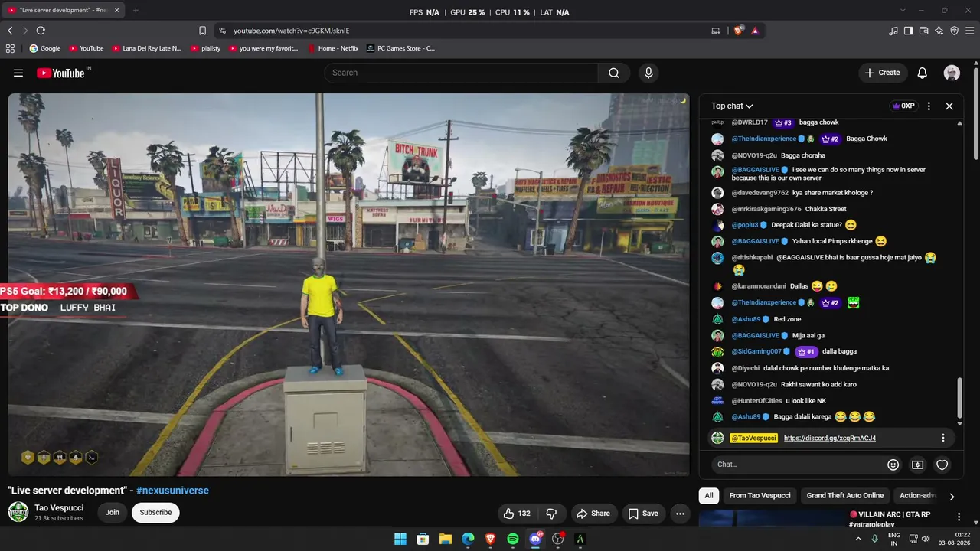Reload the current page
This screenshot has height=551, width=980.
coord(41,31)
